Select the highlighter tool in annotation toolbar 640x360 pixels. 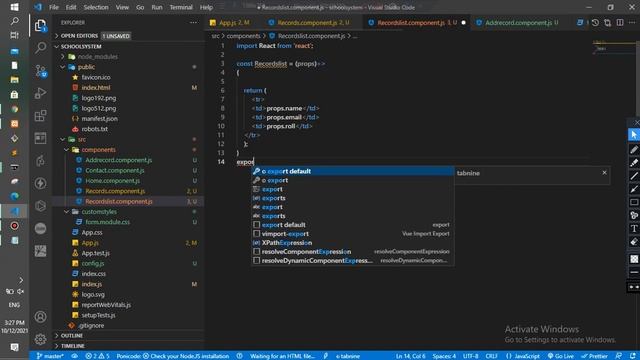pos(634,162)
